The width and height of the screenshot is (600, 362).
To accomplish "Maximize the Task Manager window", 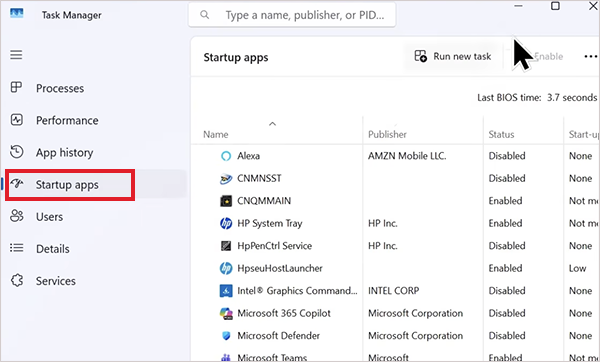I will [x=555, y=6].
